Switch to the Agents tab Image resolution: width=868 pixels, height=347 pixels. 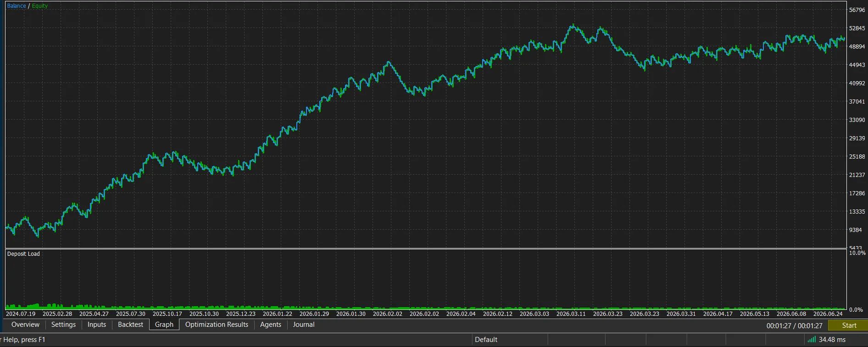point(271,325)
